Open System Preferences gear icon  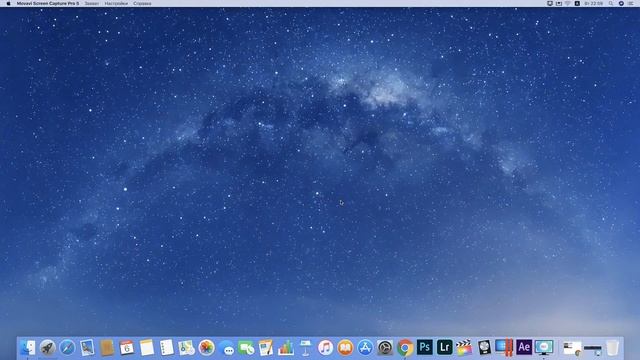tap(385, 348)
